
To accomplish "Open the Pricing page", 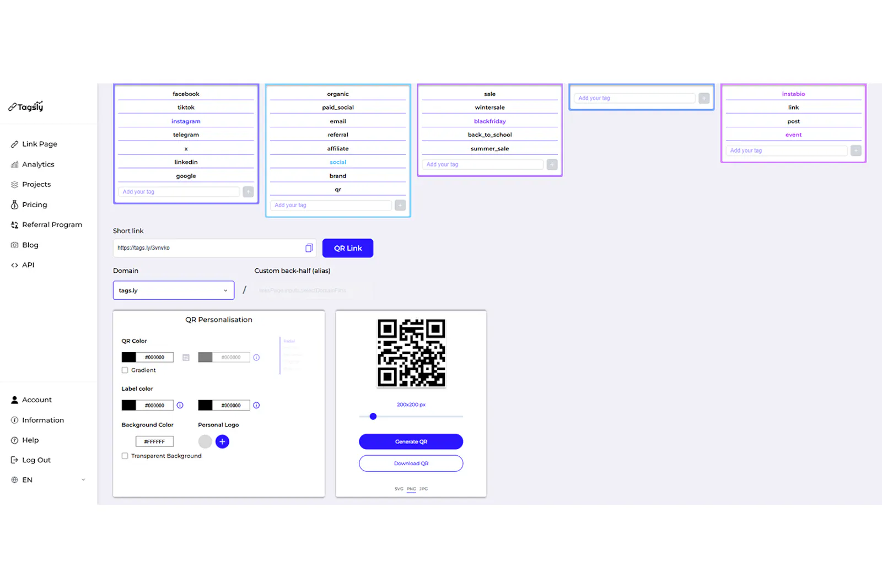I will pyautogui.click(x=29, y=204).
